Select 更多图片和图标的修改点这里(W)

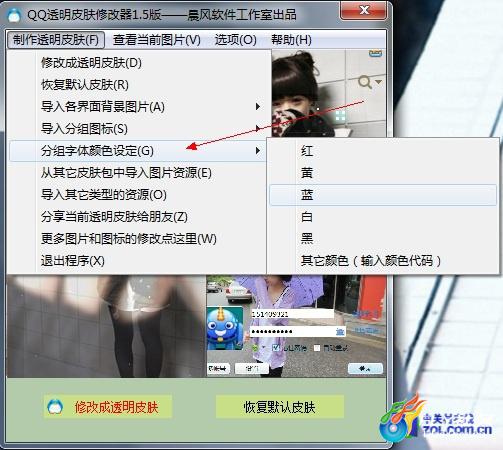(x=137, y=239)
